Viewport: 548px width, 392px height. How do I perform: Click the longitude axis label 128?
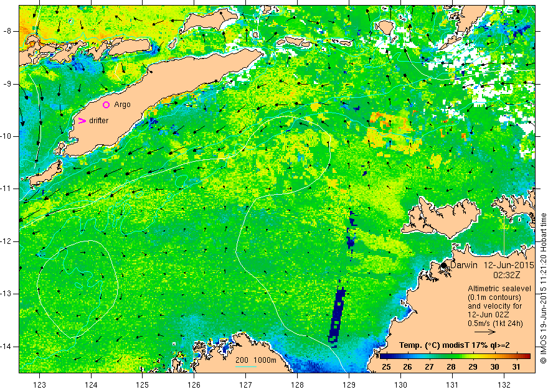(x=298, y=385)
